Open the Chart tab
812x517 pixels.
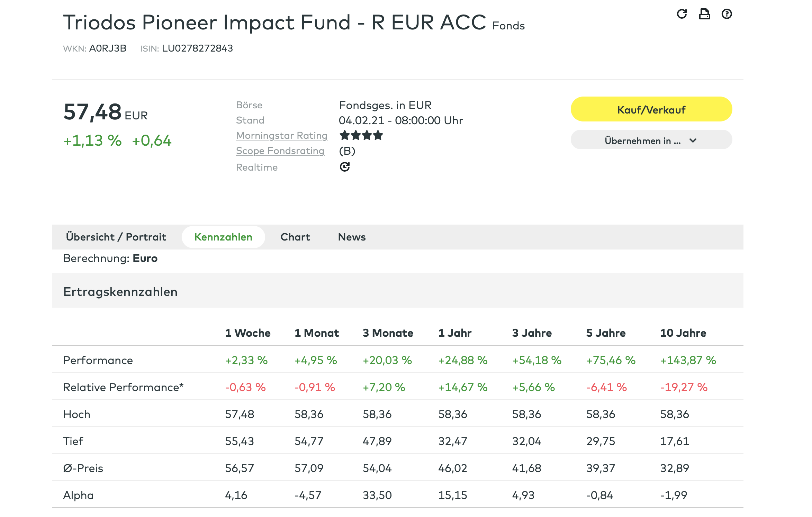(295, 237)
